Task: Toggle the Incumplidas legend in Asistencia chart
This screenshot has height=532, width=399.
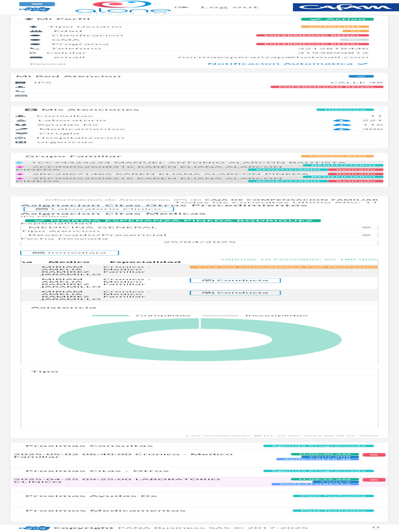Action: pyautogui.click(x=255, y=315)
